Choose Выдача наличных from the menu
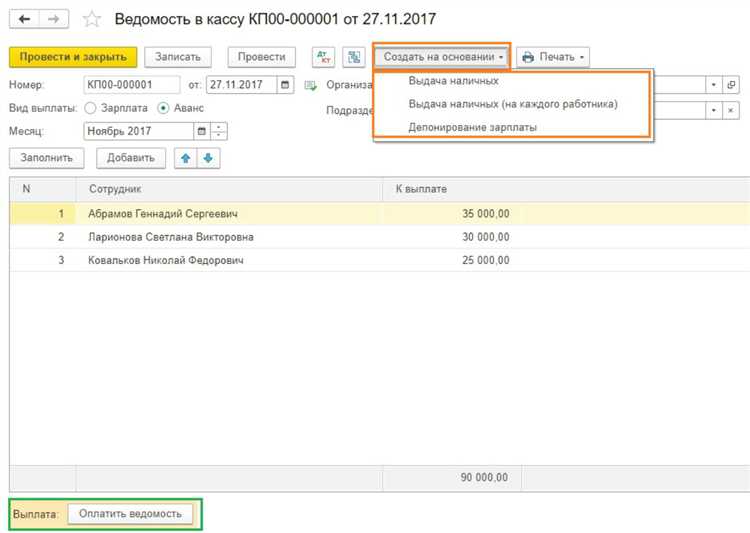750x533 pixels. pos(453,81)
